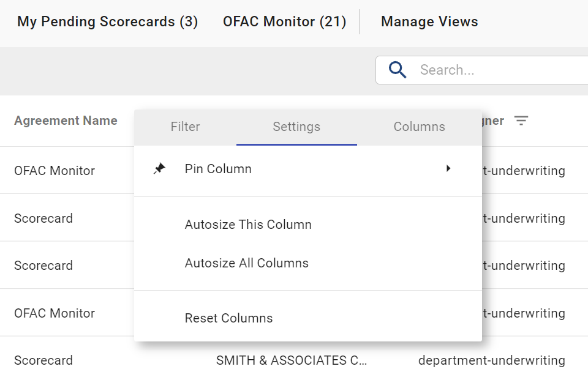
Task: Click Manage Views
Action: (429, 21)
